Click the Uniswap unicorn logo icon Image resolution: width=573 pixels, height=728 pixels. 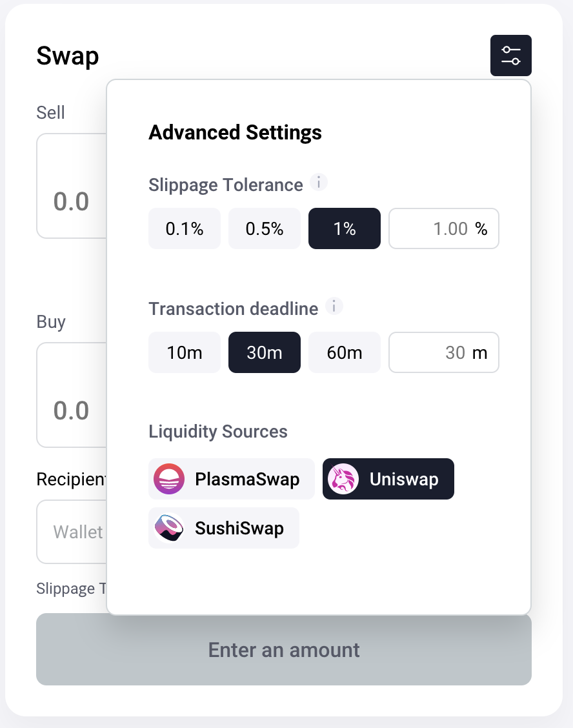[x=343, y=479]
